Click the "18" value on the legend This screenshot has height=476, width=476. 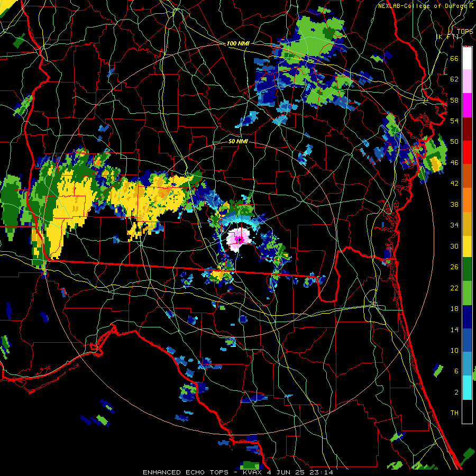tap(454, 309)
